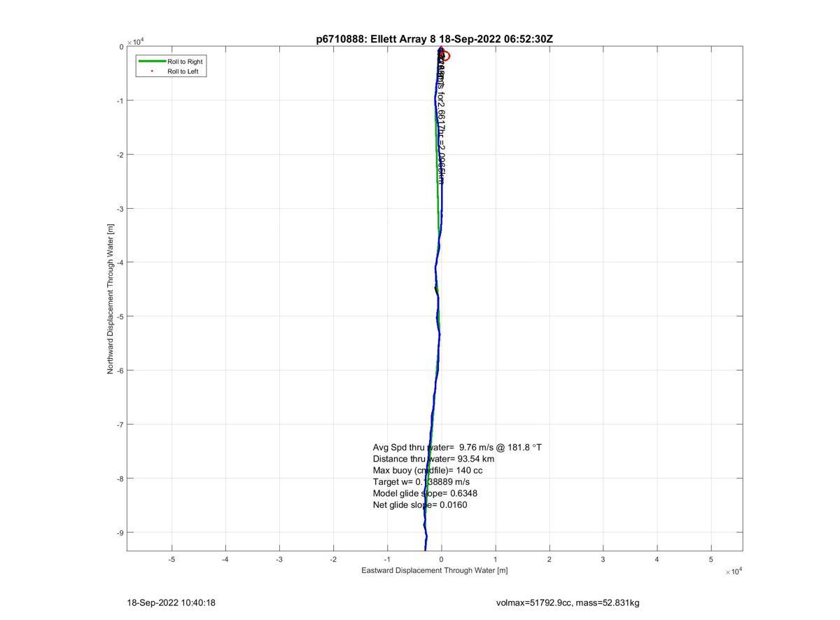Click the x-axis tick label '5'
The height and width of the screenshot is (620, 840).
click(711, 559)
